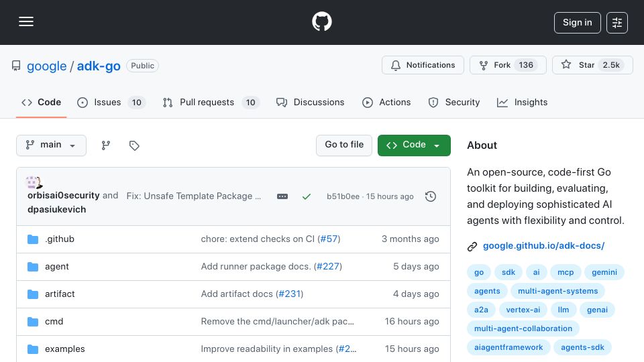Open the Pull requests tab
644x362 pixels.
(211, 102)
